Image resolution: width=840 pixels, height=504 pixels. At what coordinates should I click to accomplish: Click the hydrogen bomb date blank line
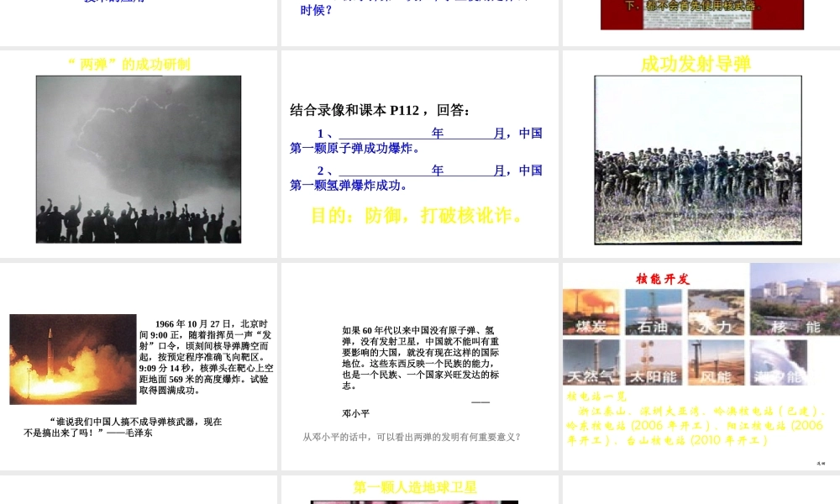pos(423,171)
